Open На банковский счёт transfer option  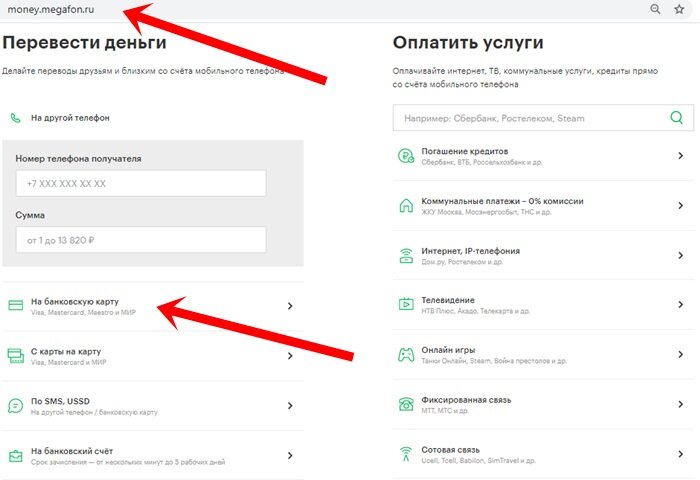click(153, 455)
